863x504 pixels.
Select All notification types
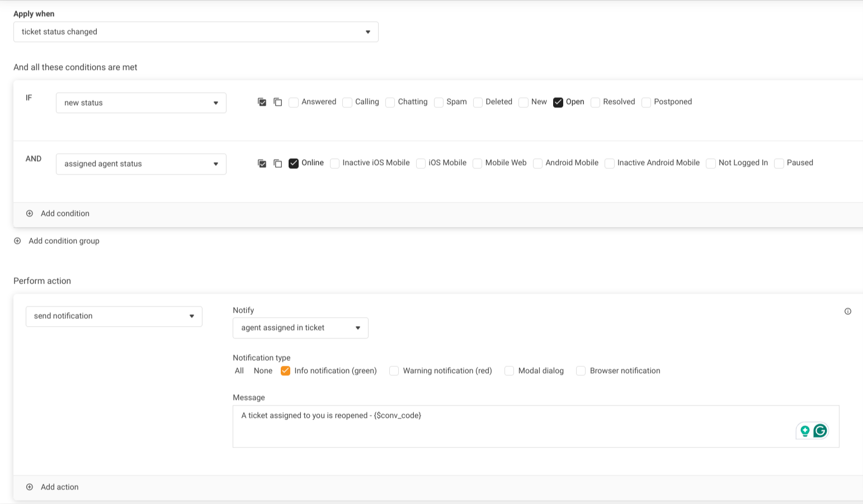point(239,371)
